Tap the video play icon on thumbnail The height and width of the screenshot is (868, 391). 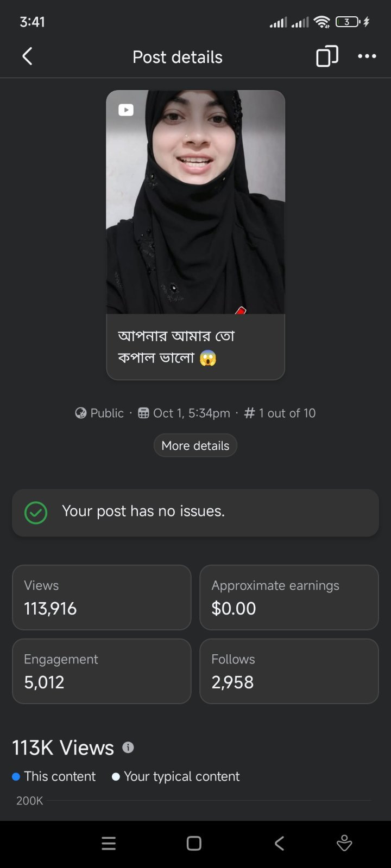[x=126, y=110]
